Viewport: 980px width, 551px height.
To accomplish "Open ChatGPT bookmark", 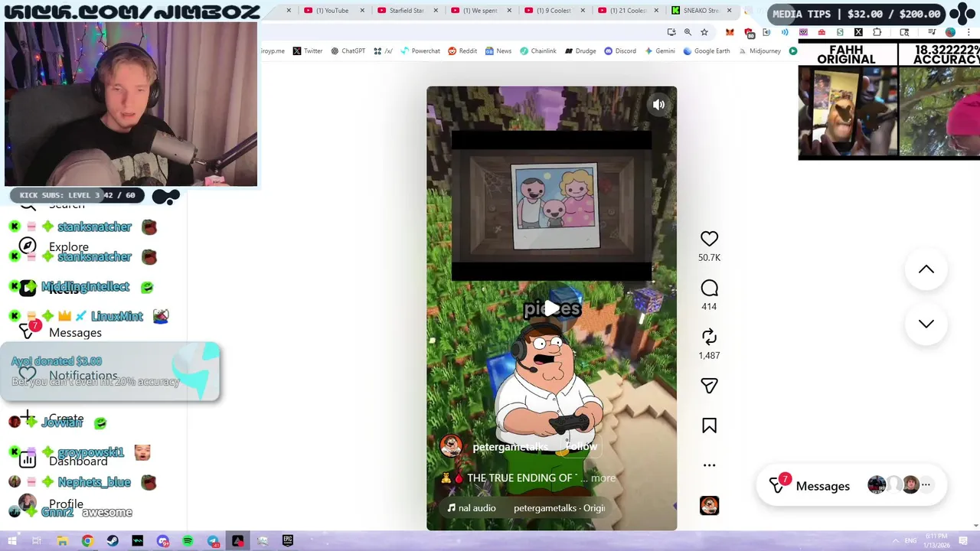I will tap(348, 51).
